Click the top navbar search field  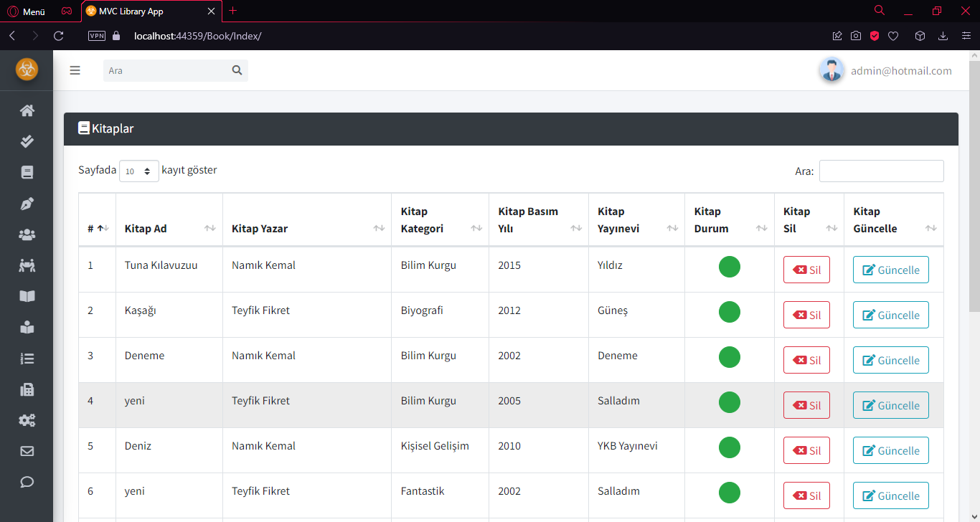[x=166, y=70]
